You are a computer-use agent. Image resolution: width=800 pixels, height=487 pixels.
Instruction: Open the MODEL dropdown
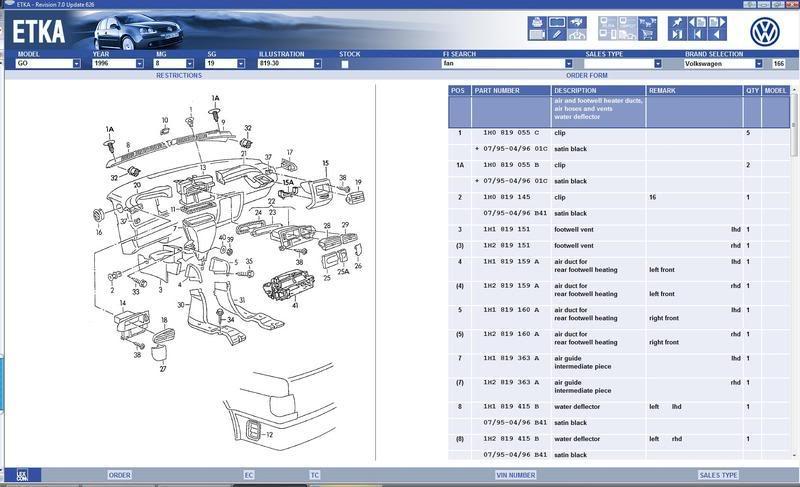coord(76,64)
